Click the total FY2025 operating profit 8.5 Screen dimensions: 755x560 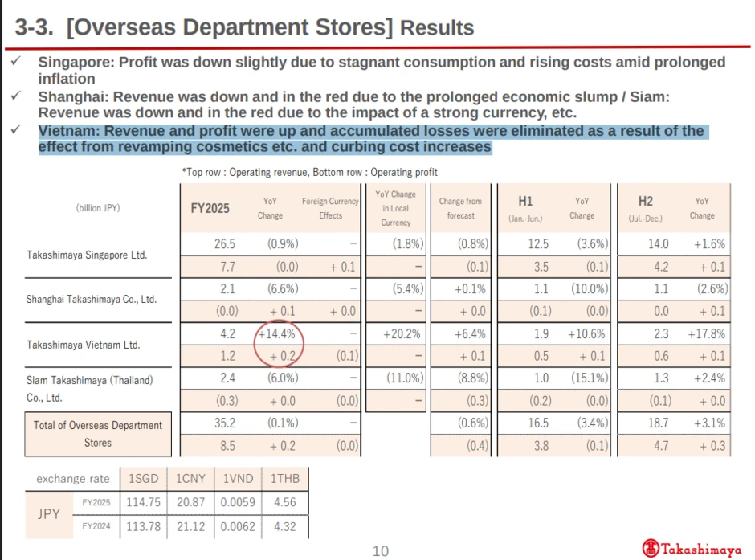(x=227, y=445)
